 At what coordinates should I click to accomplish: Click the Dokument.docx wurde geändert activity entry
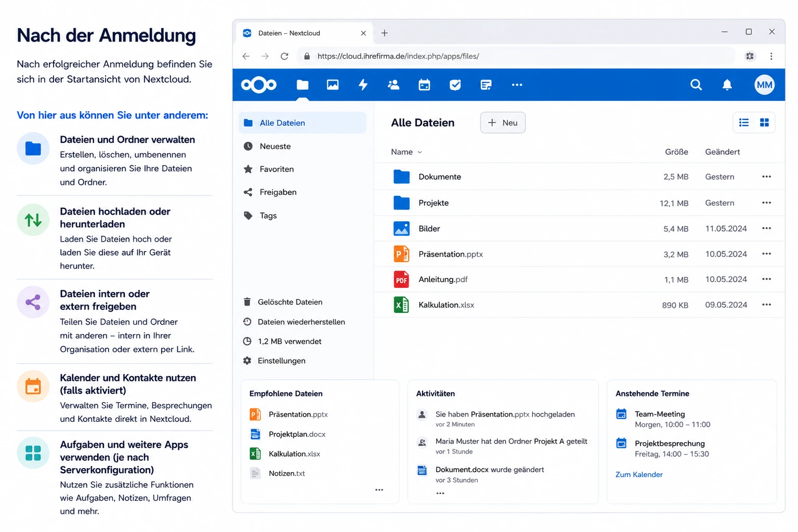(480, 474)
